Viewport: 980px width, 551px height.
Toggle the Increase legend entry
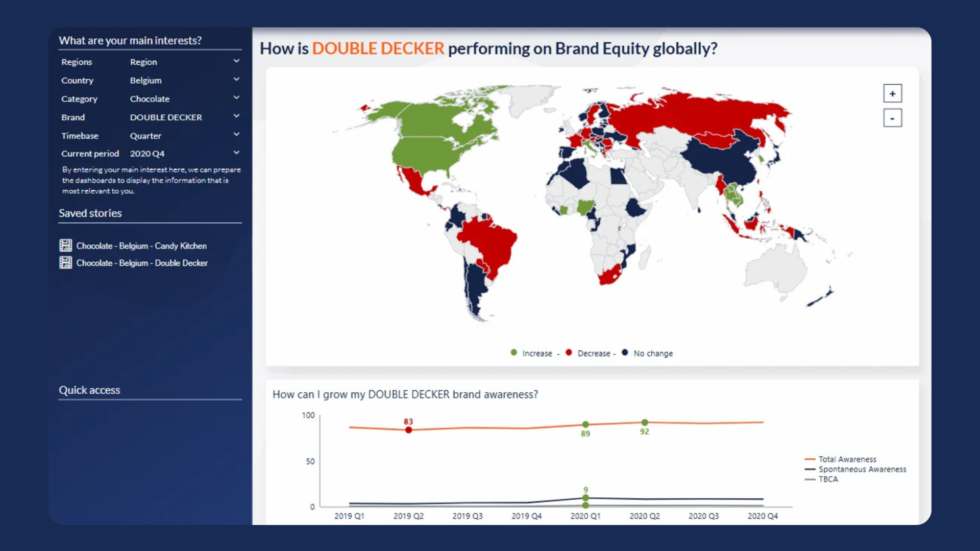pyautogui.click(x=531, y=353)
